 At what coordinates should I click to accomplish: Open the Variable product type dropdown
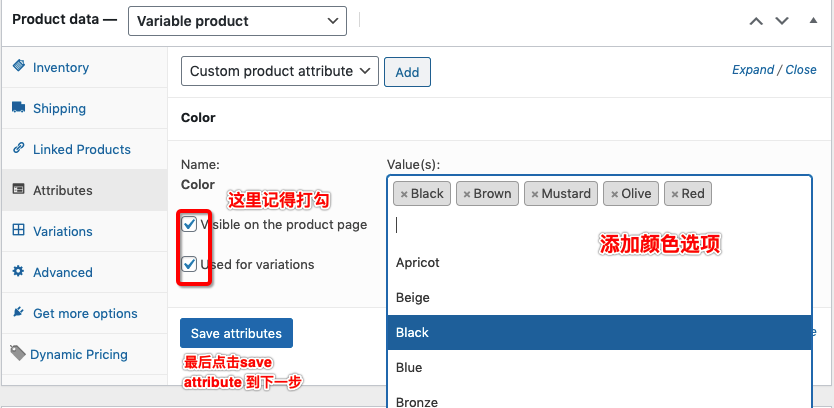tap(237, 20)
